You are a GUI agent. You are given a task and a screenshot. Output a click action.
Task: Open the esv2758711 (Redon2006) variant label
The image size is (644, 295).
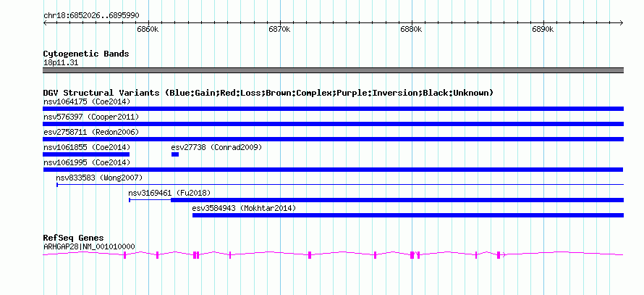(91, 132)
